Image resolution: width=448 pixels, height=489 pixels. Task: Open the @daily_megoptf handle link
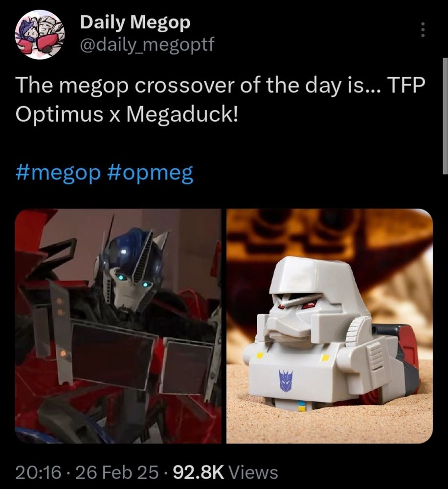pos(147,44)
